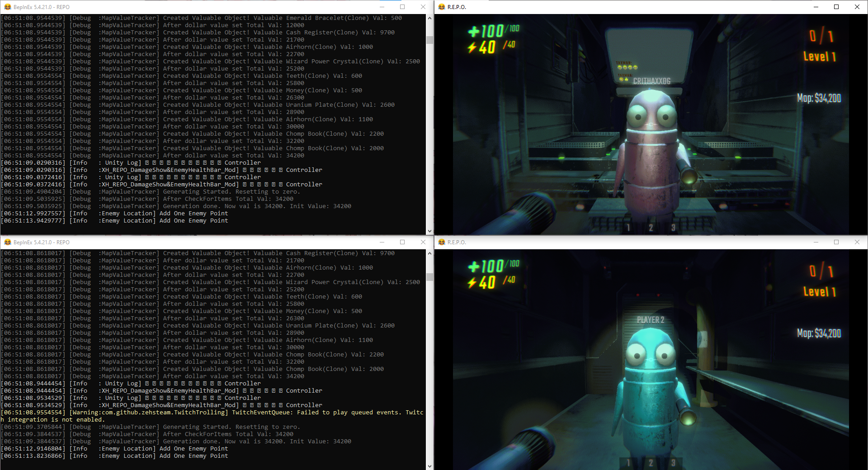Viewport: 868px width, 470px height.
Task: Click the green health cross icon in top game window
Action: point(474,31)
